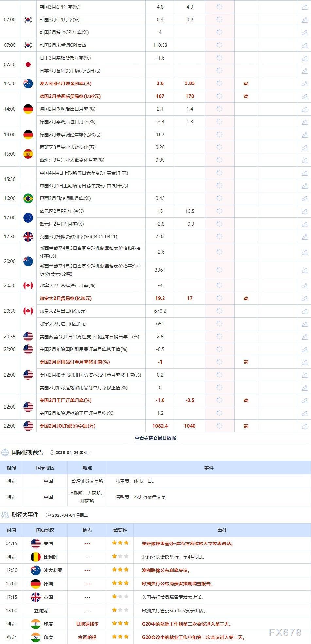Open 欧洲央行公布消费者预期调查报告 event

[x=178, y=584]
